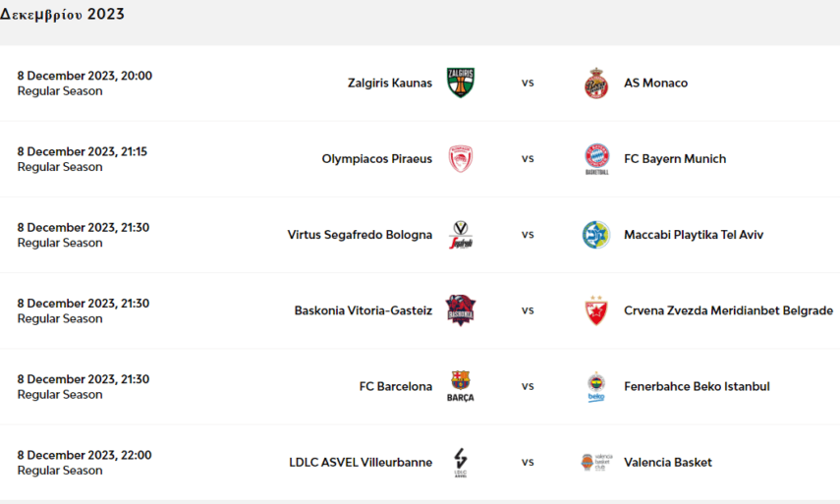Open the Zalgiris Kaunas team name link
This screenshot has height=504, width=840.
[x=389, y=84]
